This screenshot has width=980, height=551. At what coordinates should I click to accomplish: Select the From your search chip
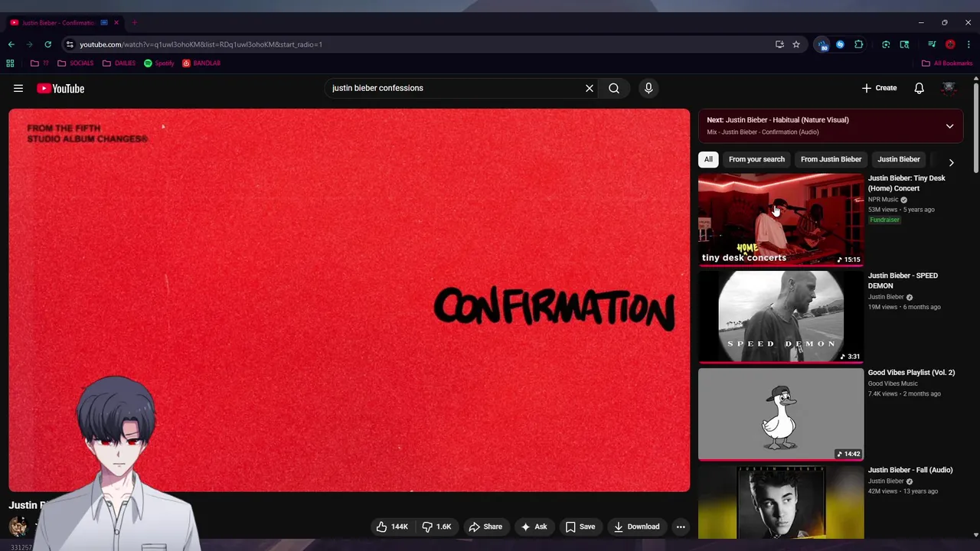click(x=756, y=159)
